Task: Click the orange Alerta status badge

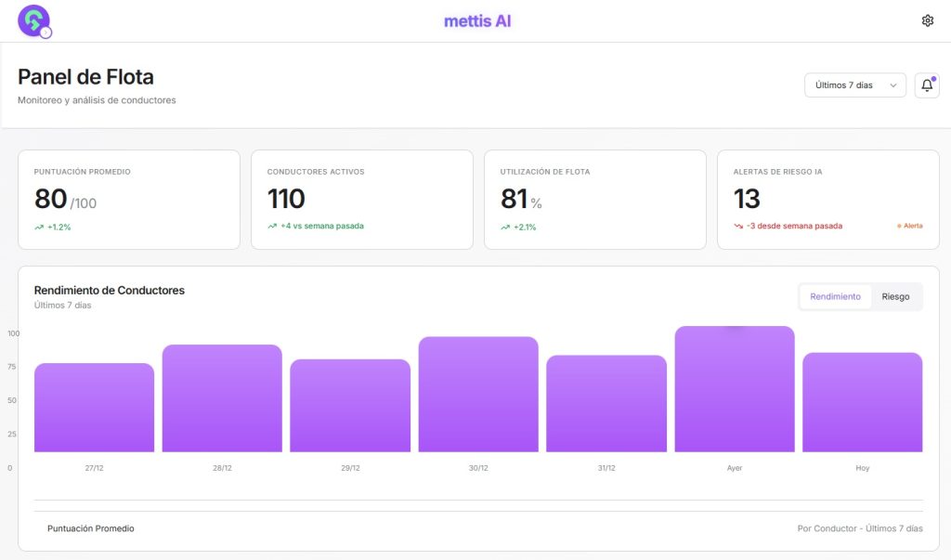Action: [x=910, y=226]
